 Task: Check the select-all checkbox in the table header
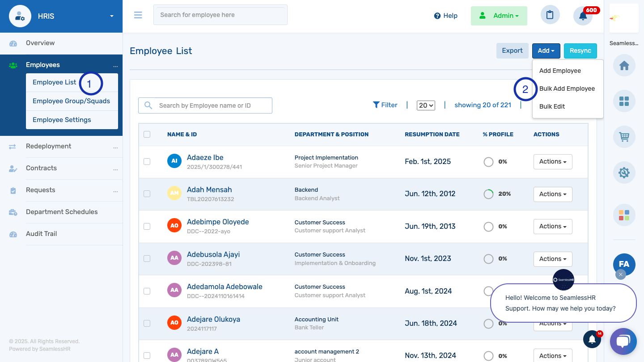pyautogui.click(x=147, y=134)
